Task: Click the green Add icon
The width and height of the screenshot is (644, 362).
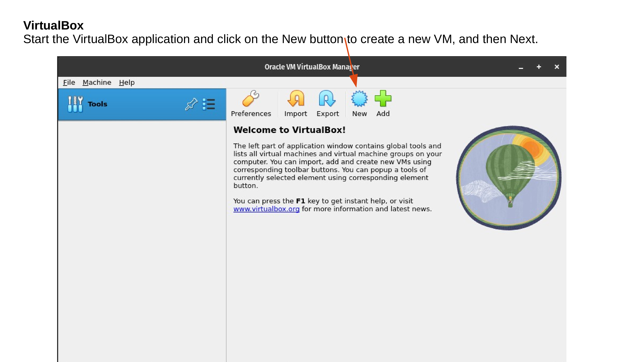Action: click(x=383, y=98)
